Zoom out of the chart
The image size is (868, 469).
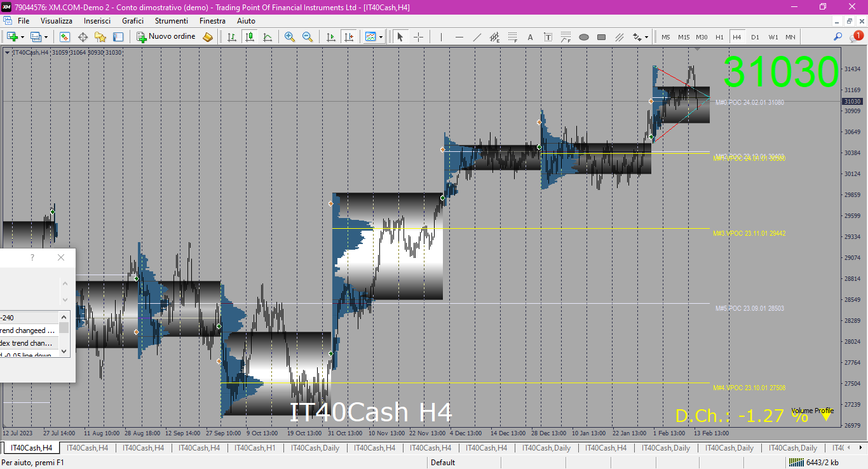tap(308, 37)
